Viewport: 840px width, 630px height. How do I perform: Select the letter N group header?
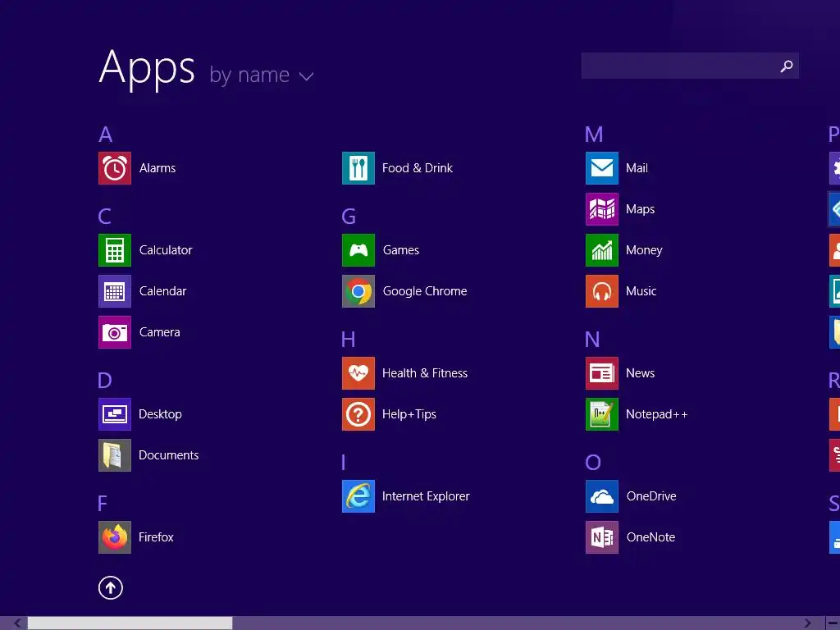point(592,340)
